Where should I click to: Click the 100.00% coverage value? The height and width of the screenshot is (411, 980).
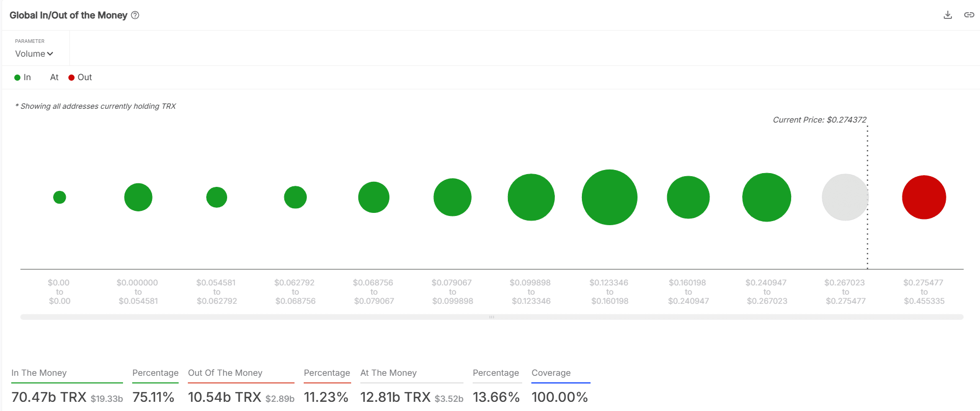coord(560,397)
